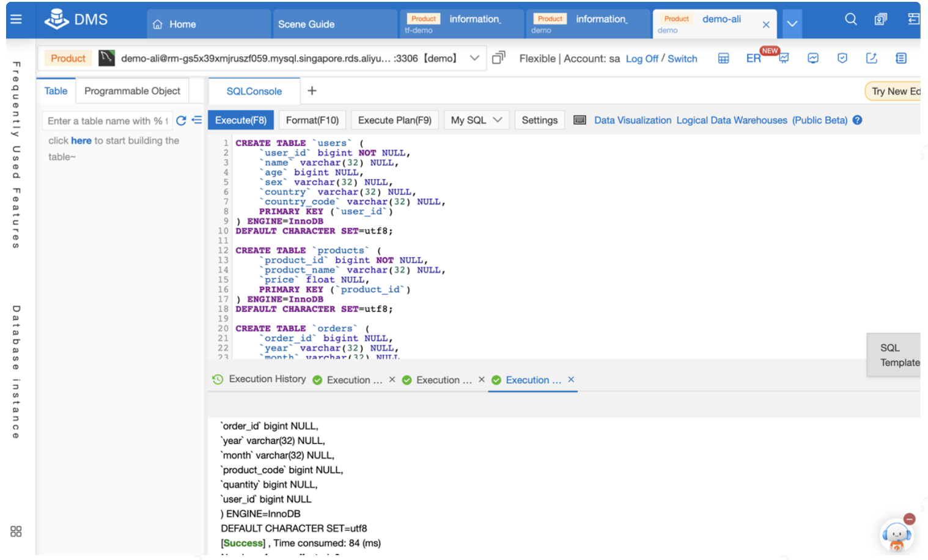Screen dimensions: 928x560
Task: Click the copy window icon beside the database selector
Action: (499, 58)
